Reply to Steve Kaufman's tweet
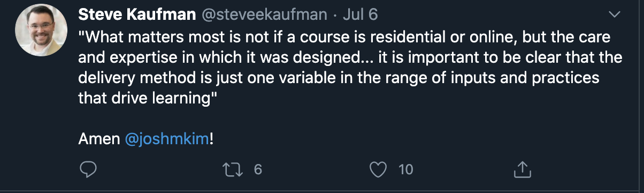This screenshot has height=193, width=644. point(88,169)
